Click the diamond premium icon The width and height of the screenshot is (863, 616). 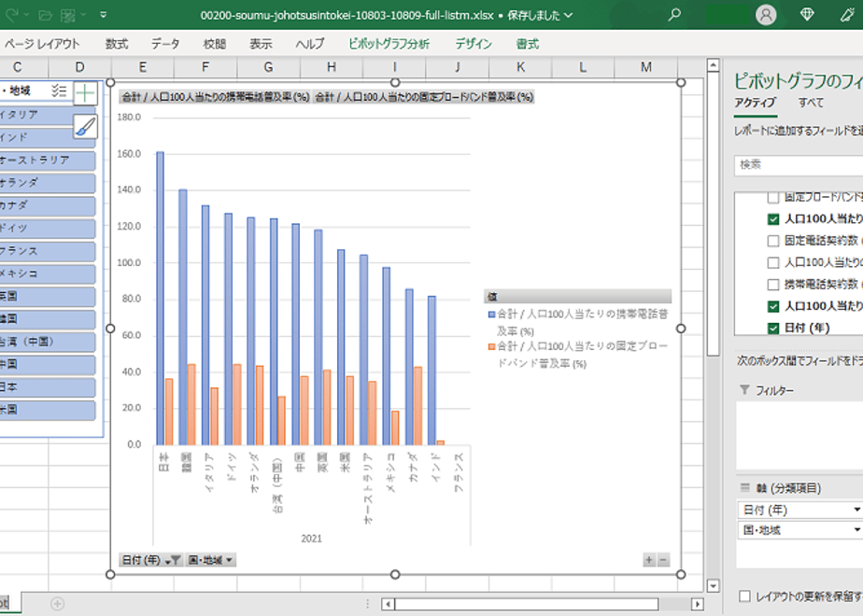click(807, 15)
